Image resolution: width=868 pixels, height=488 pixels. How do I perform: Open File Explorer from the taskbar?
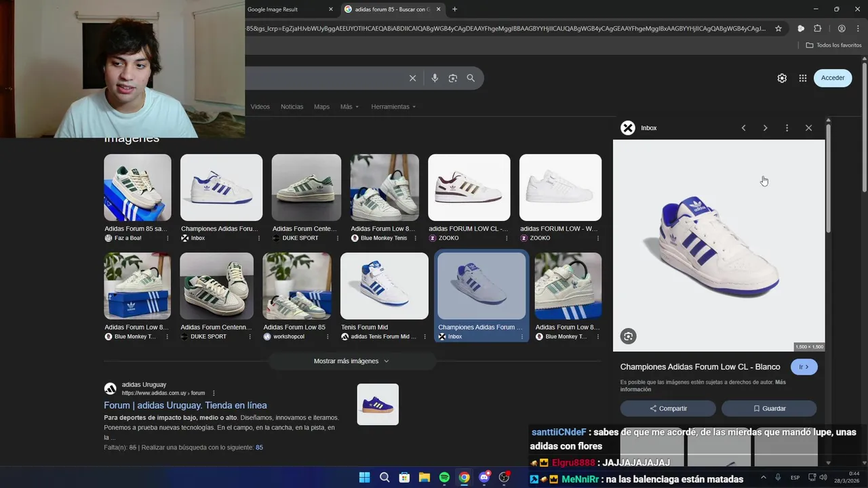pos(424,477)
